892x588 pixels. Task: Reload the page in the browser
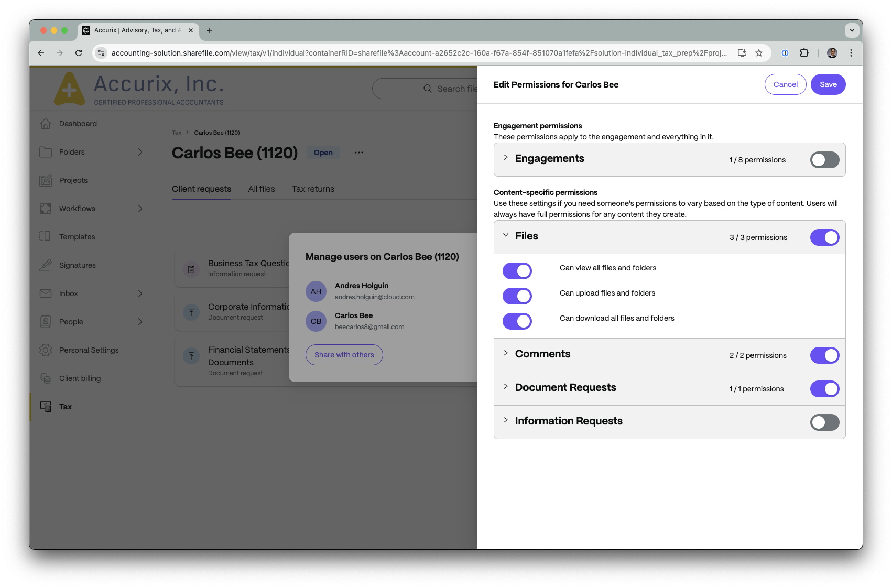tap(79, 53)
